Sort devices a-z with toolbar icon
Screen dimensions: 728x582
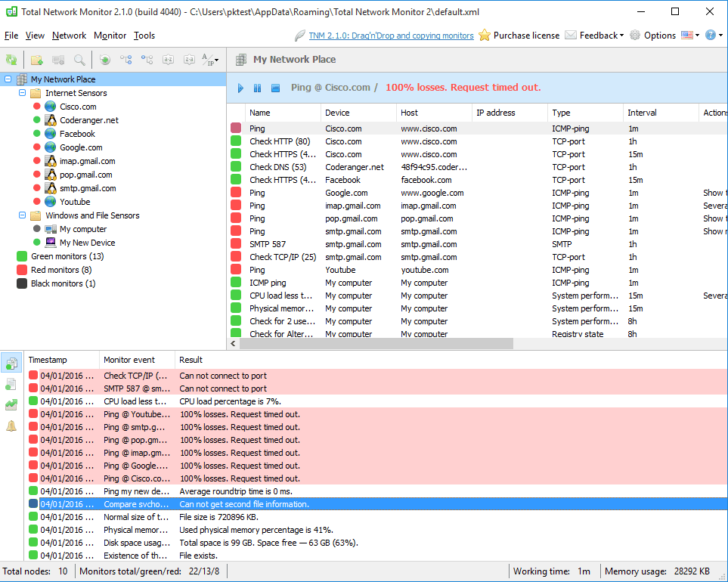(168, 60)
